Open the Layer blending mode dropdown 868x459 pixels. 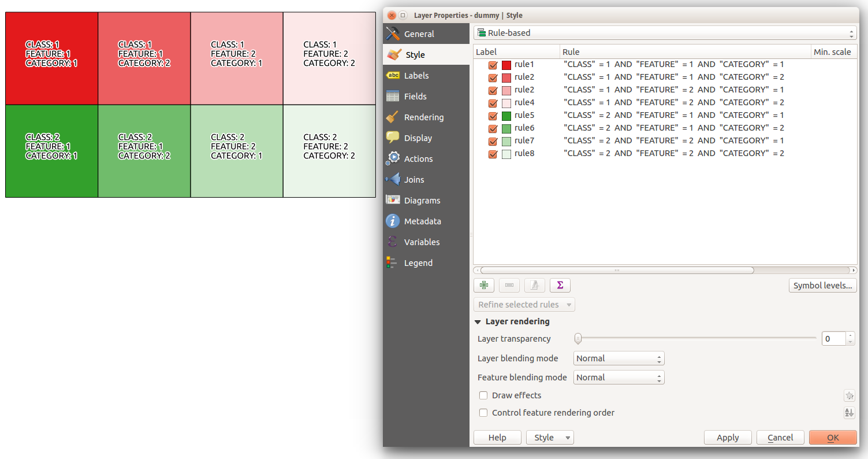619,358
